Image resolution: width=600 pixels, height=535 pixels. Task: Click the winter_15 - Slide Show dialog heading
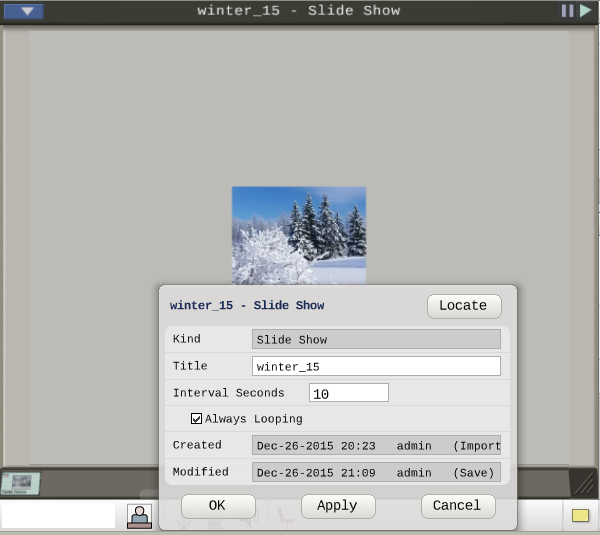(x=247, y=305)
